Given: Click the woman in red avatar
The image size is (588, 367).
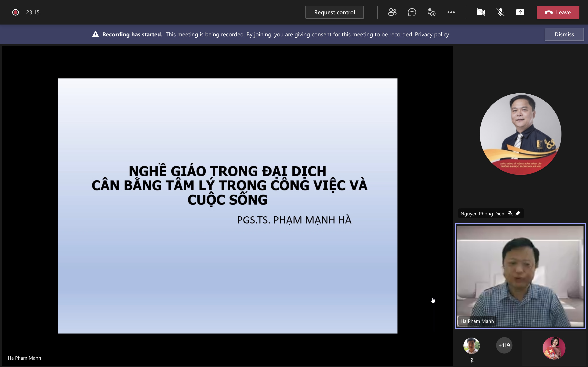Looking at the screenshot, I should (x=554, y=348).
